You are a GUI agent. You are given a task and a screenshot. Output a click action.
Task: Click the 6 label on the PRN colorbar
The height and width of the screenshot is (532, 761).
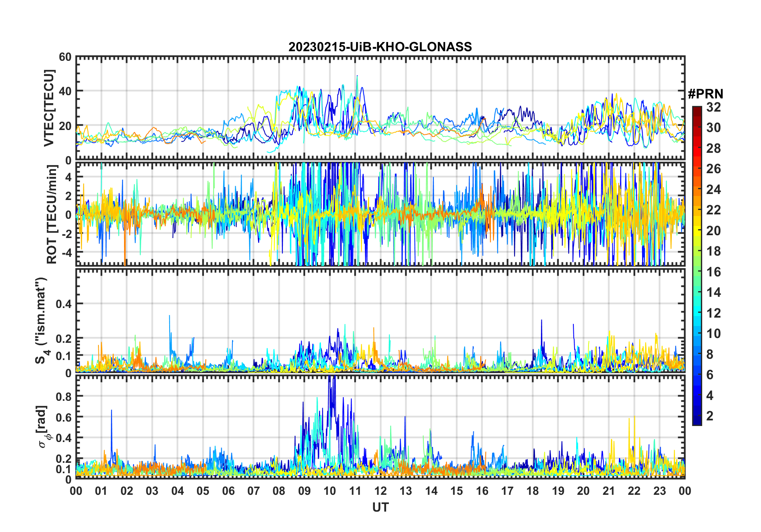tap(710, 375)
